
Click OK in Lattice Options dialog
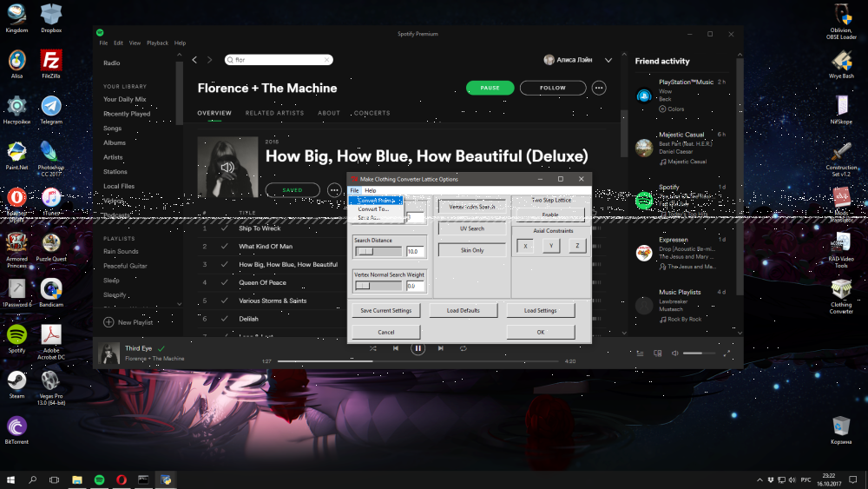tap(540, 333)
